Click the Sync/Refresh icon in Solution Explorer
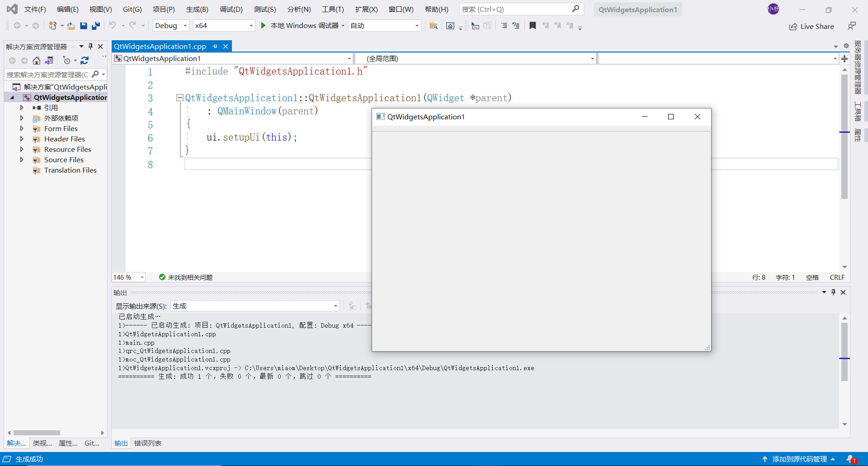The height and width of the screenshot is (466, 868). point(85,61)
